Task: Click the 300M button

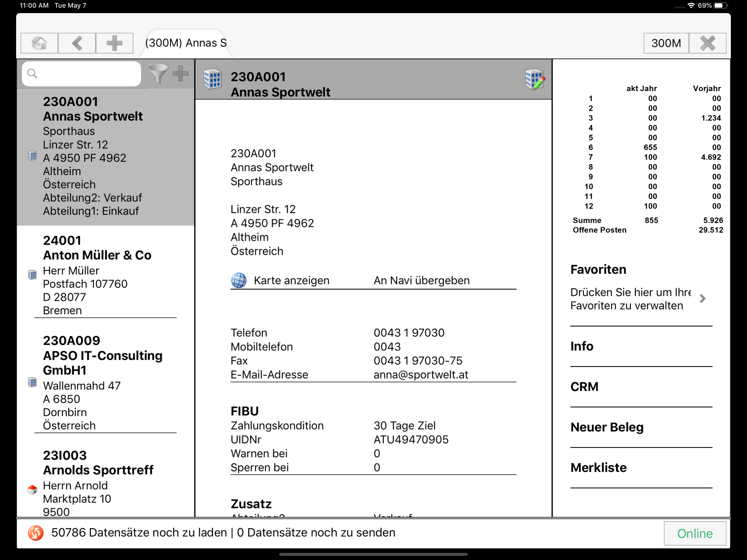Action: (666, 43)
